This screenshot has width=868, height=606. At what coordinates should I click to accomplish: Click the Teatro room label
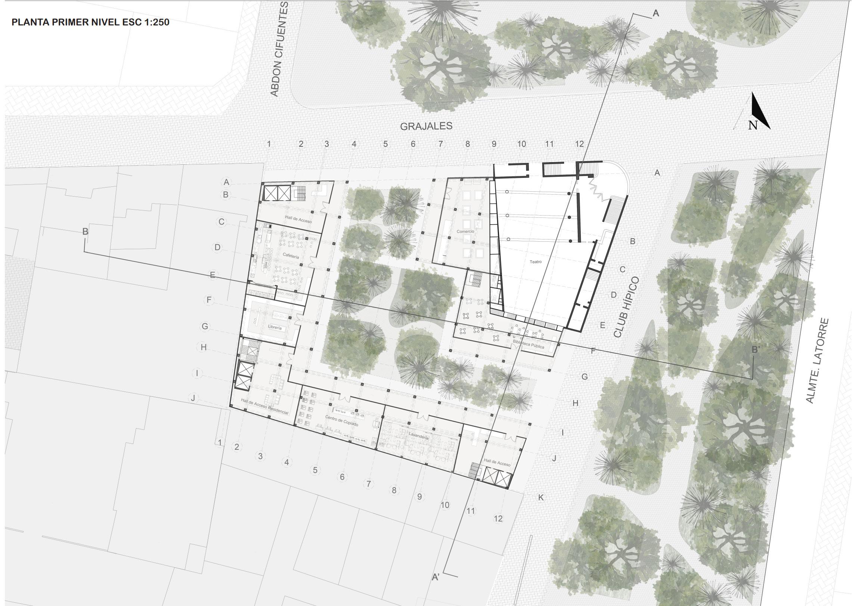click(535, 262)
